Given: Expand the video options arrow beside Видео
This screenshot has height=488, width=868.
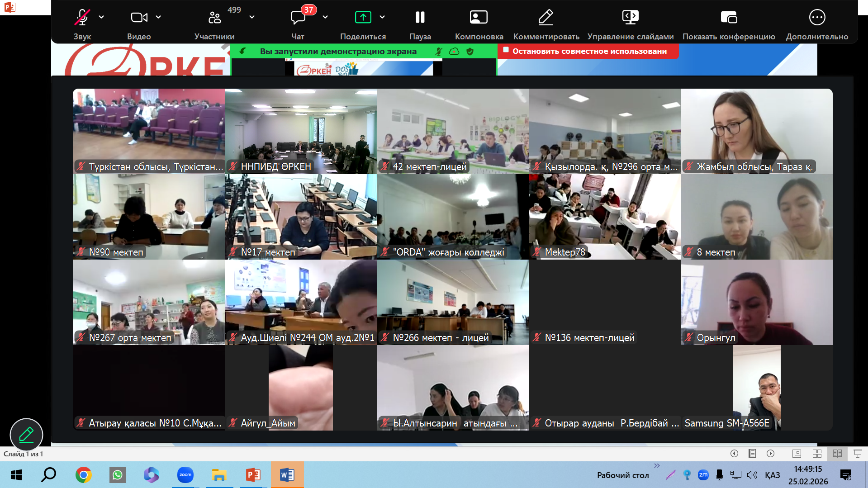Looking at the screenshot, I should [158, 17].
